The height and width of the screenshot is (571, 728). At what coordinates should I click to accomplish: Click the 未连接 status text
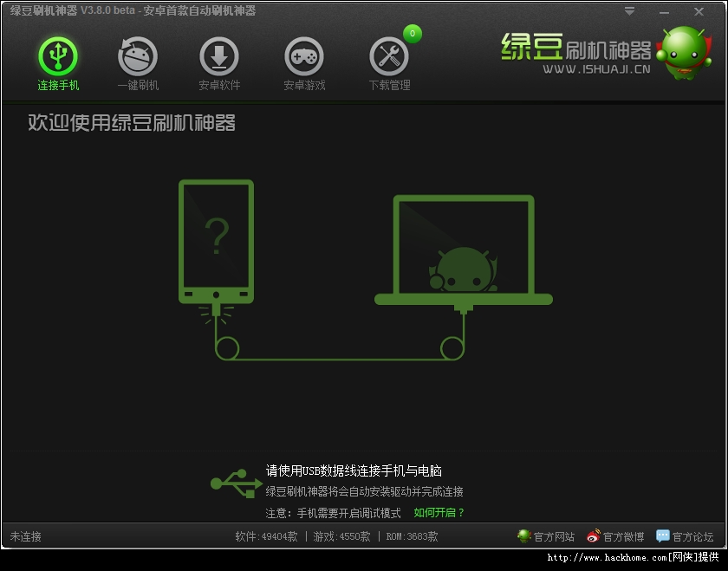click(25, 536)
